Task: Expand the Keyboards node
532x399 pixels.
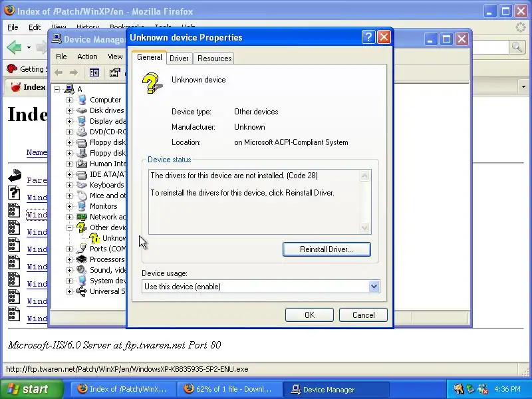Action: 70,185
